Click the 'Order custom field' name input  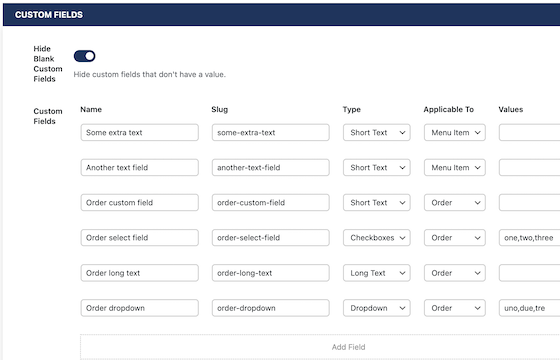tap(140, 202)
